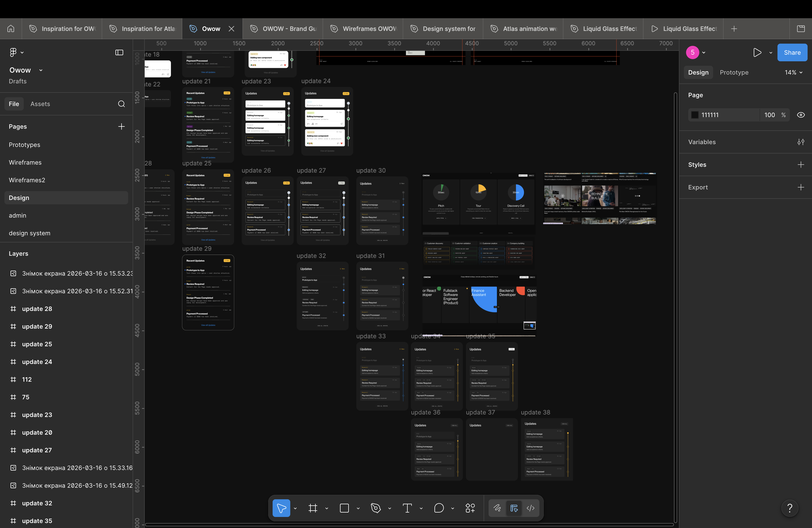812x528 pixels.
Task: Open the help question mark button
Action: click(789, 508)
